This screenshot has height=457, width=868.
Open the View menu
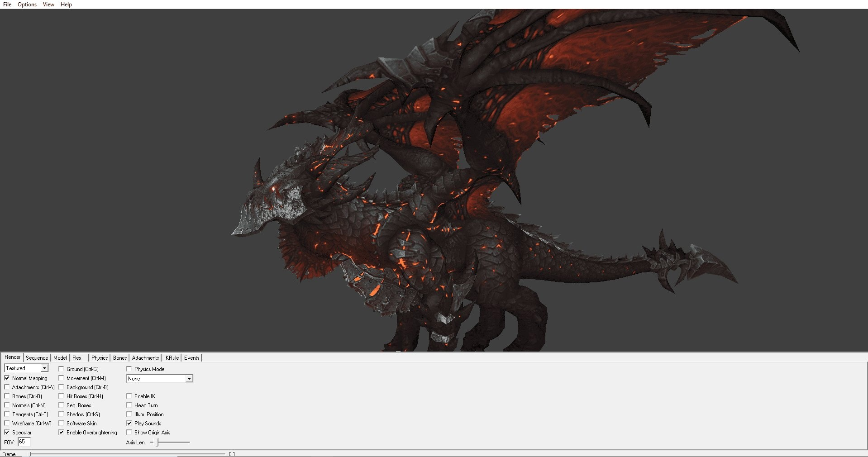tap(48, 5)
